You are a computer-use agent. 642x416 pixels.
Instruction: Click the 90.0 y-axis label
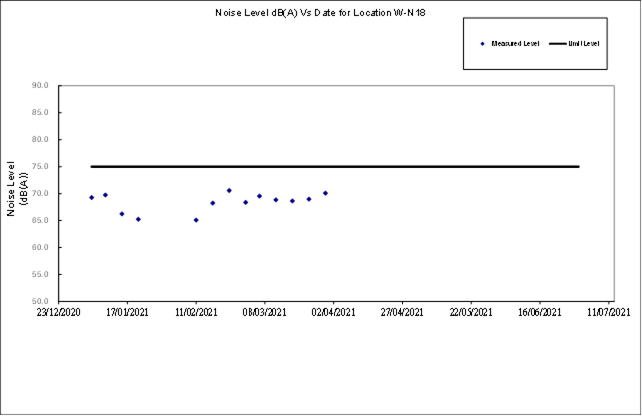click(41, 86)
